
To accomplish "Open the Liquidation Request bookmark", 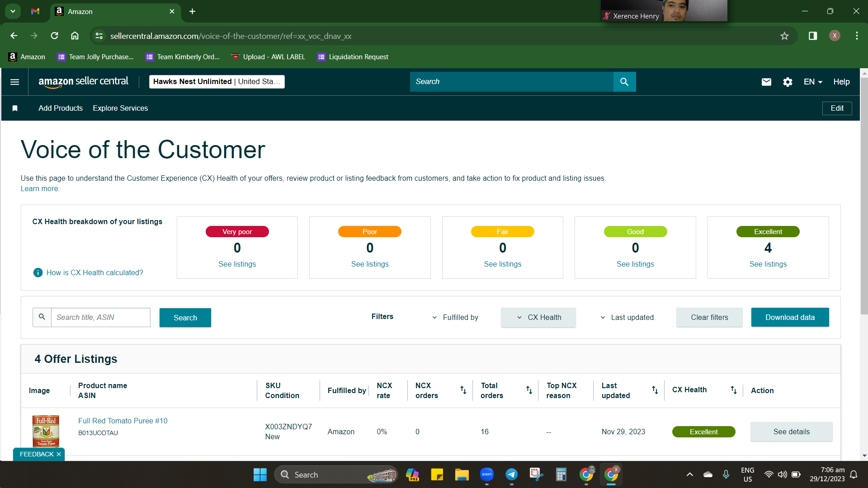I will 353,57.
